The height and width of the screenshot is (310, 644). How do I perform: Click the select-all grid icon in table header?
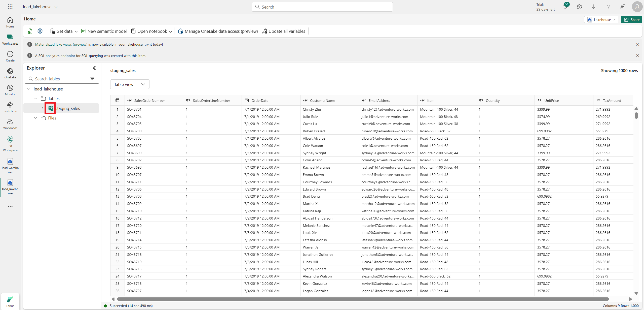(117, 100)
